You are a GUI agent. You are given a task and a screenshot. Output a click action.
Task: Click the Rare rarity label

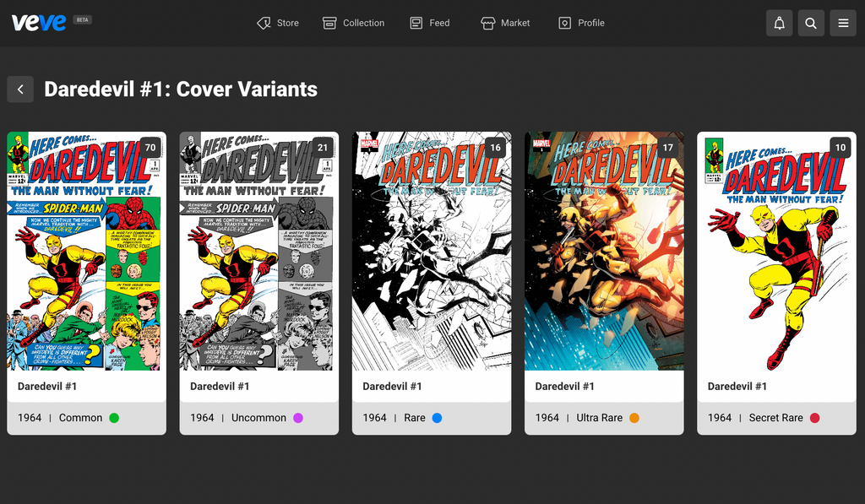click(x=415, y=418)
